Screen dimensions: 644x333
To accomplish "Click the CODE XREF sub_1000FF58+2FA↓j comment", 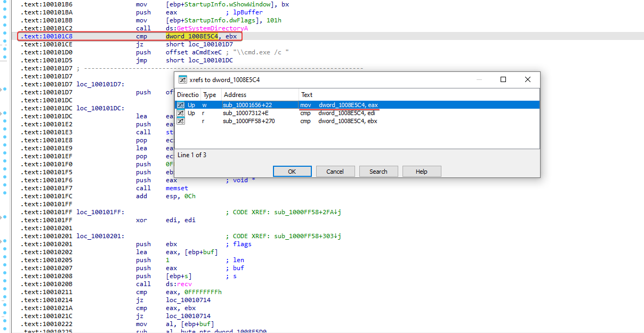I will (x=283, y=212).
